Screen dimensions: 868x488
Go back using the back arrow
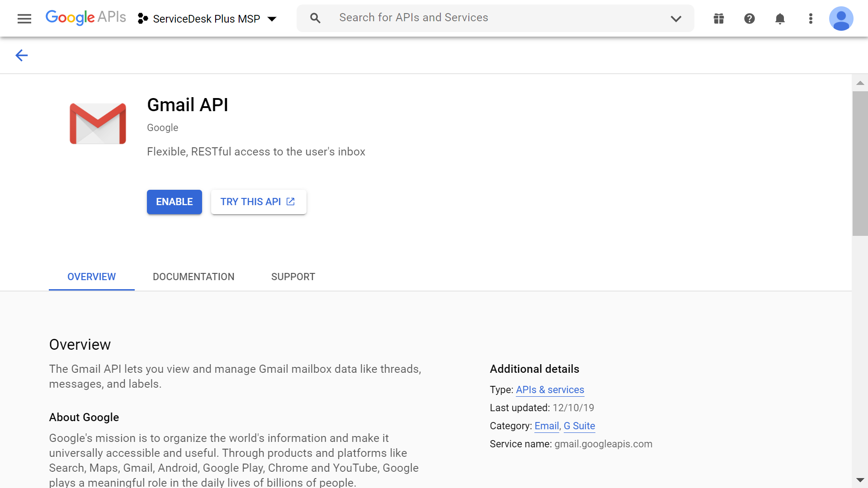(21, 55)
